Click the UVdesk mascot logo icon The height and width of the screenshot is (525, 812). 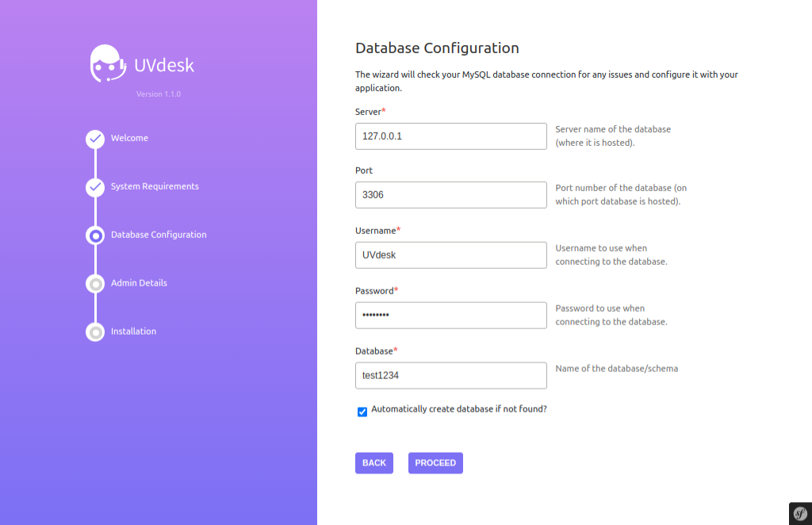[108, 63]
